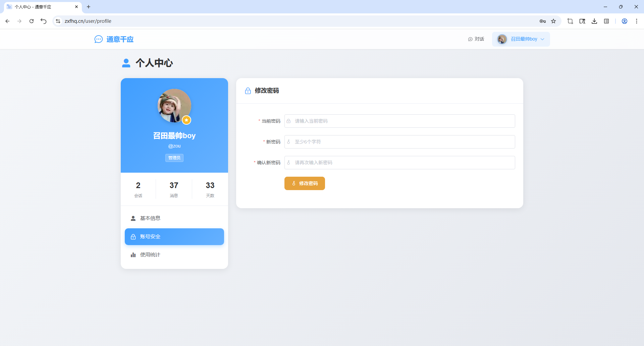Click the 管理员 role tag
This screenshot has height=346, width=644.
coord(174,158)
